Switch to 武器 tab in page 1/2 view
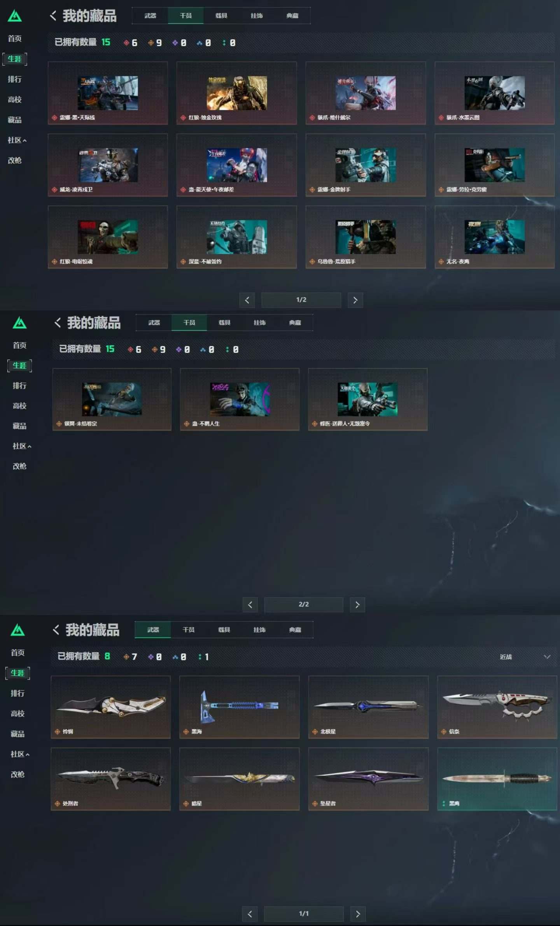This screenshot has height=926, width=560. (x=150, y=16)
